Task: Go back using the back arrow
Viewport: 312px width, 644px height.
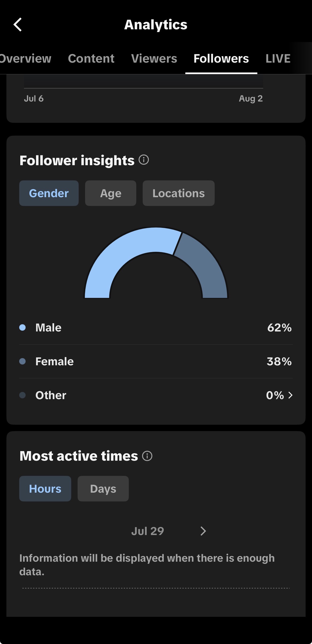Action: (x=18, y=25)
